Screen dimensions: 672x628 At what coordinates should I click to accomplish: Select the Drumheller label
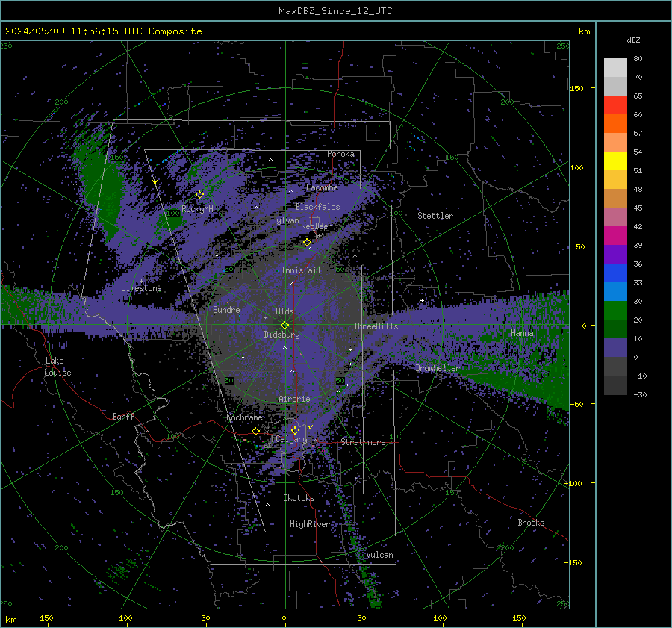438,368
